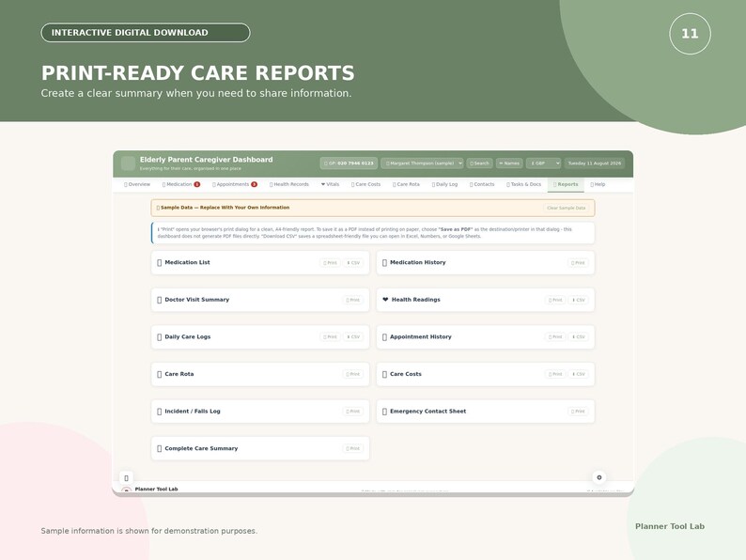The image size is (746, 560).
Task: Click the Names button in header
Action: tap(509, 163)
